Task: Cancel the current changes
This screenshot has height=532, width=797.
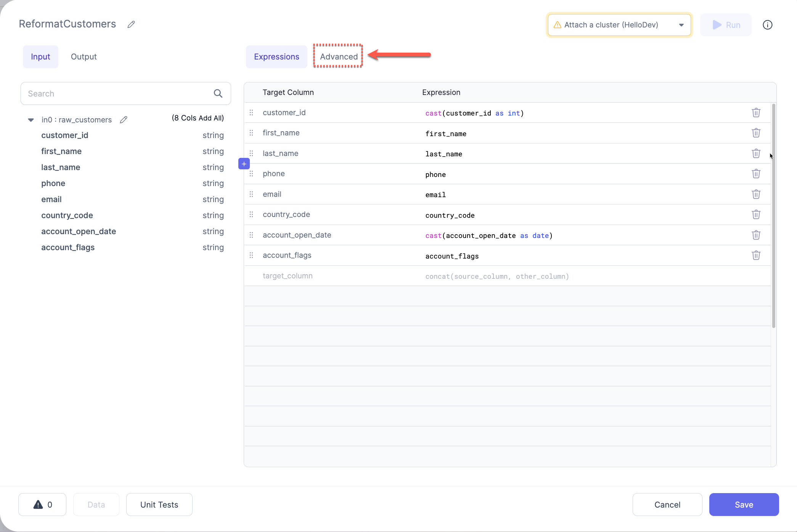Action: coord(667,504)
